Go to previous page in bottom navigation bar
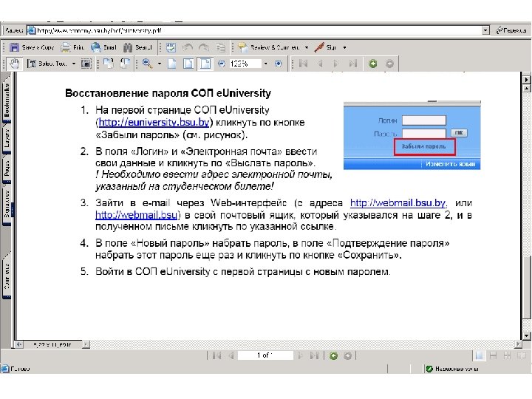Image resolution: width=532 pixels, height=399 pixels. (231, 355)
